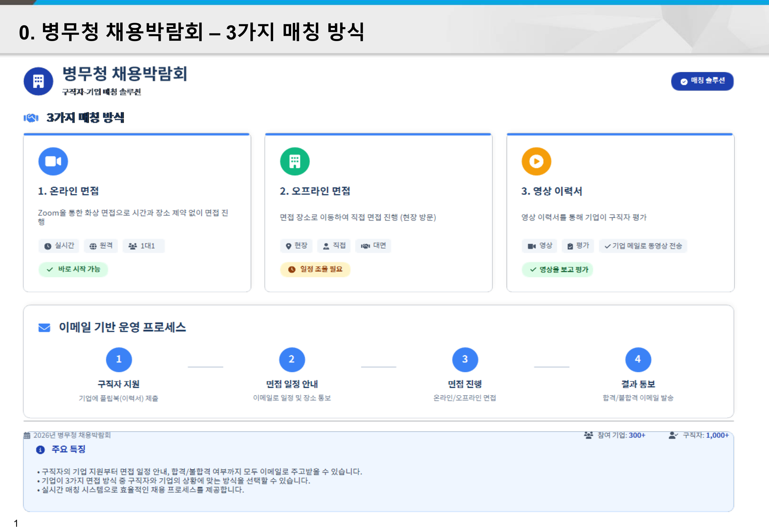Viewport: 769px width, 532px height.
Task: Select the 직접 person tag
Action: tap(334, 246)
